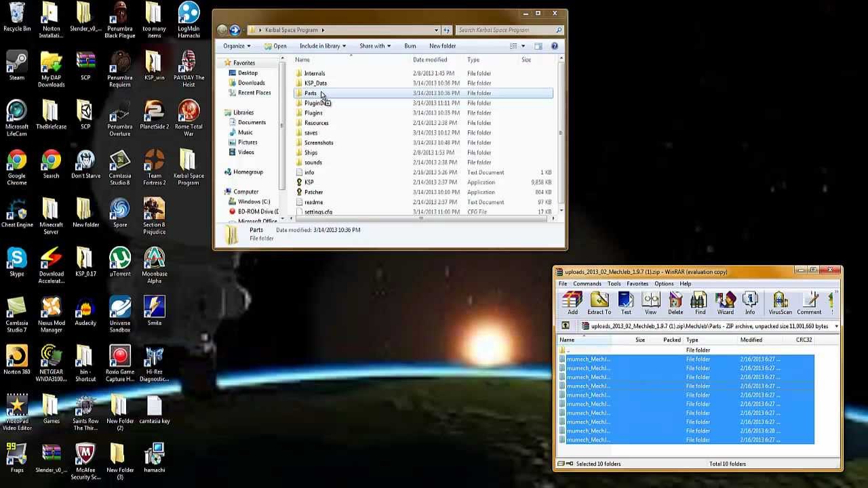Go up one level in WinRAR archive
868x488 pixels.
tap(566, 326)
